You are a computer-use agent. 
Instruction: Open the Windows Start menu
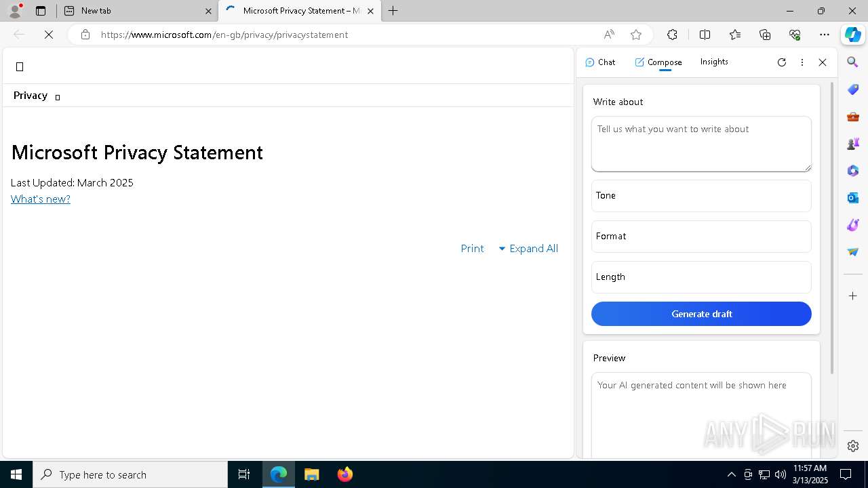click(16, 474)
